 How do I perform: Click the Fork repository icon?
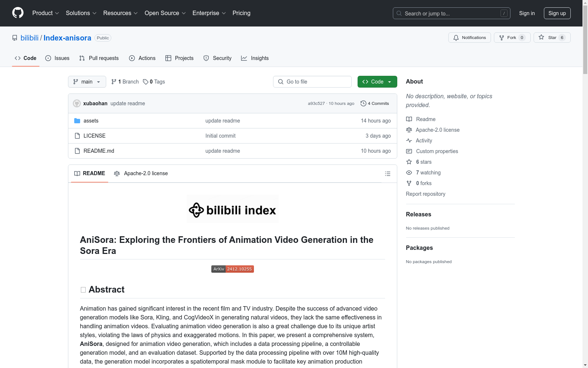(502, 38)
